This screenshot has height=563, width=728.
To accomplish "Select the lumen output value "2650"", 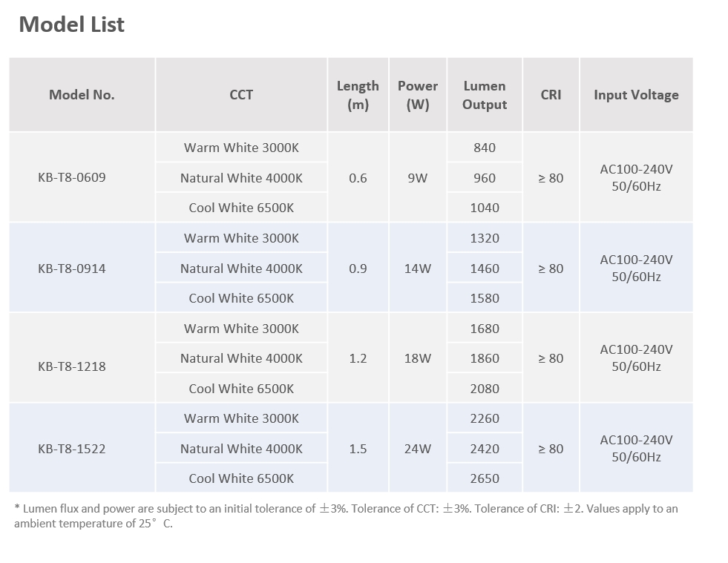I will click(x=485, y=478).
